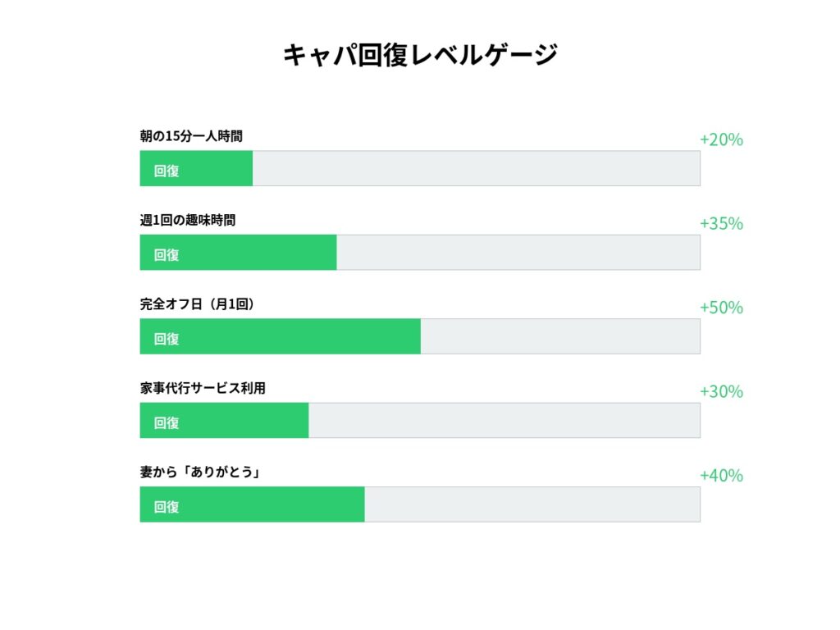Screen dimensions: 840x630
Task: Select the 妻から「ありがとう」 label
Action: tap(200, 472)
